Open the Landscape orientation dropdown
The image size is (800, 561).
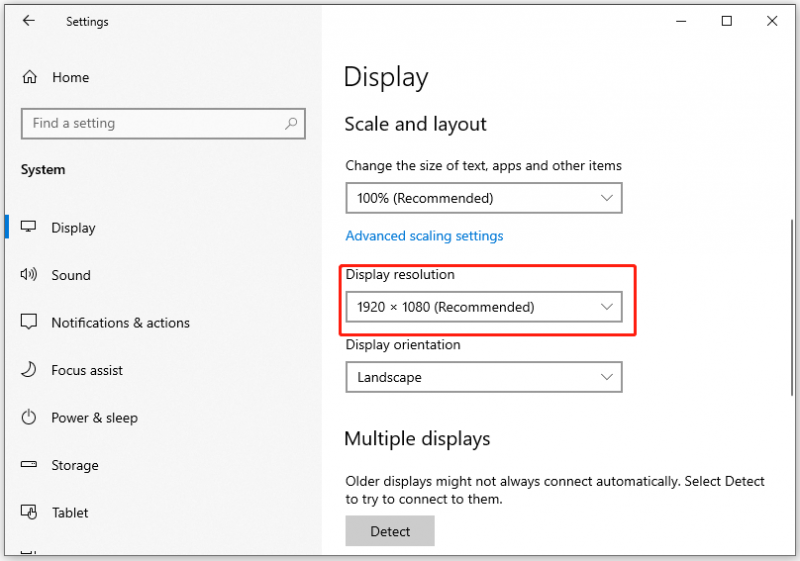[x=484, y=377]
